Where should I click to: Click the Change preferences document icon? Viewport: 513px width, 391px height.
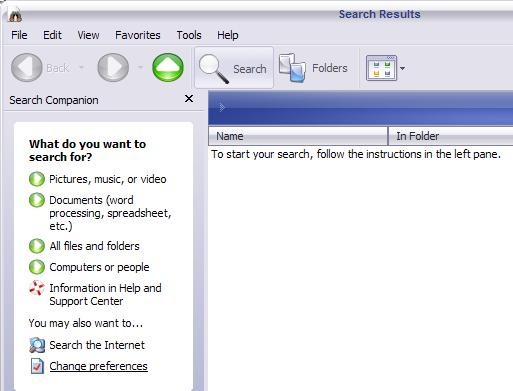click(x=37, y=366)
